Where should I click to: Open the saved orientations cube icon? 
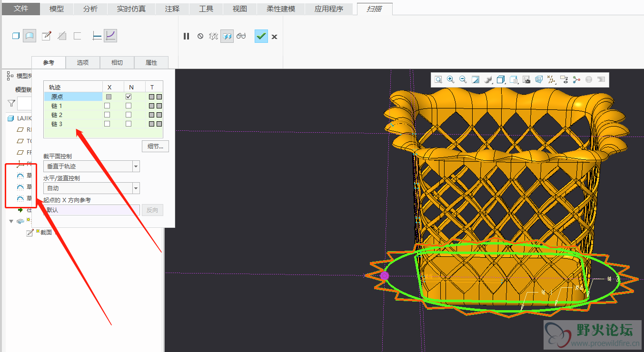[501, 80]
